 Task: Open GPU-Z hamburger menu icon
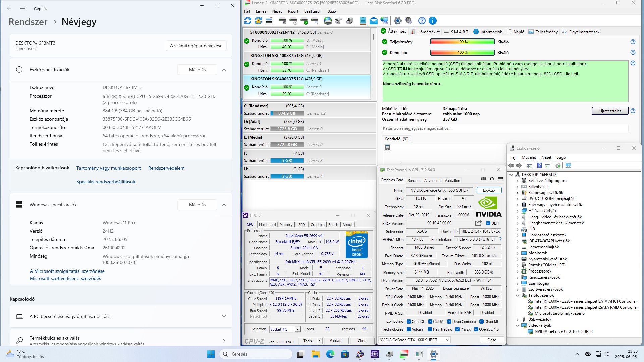(x=500, y=179)
